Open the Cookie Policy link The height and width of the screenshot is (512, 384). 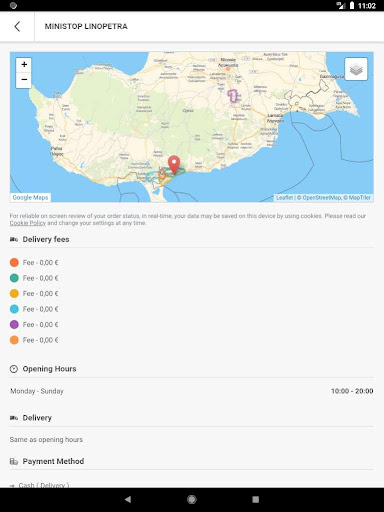pyautogui.click(x=28, y=223)
